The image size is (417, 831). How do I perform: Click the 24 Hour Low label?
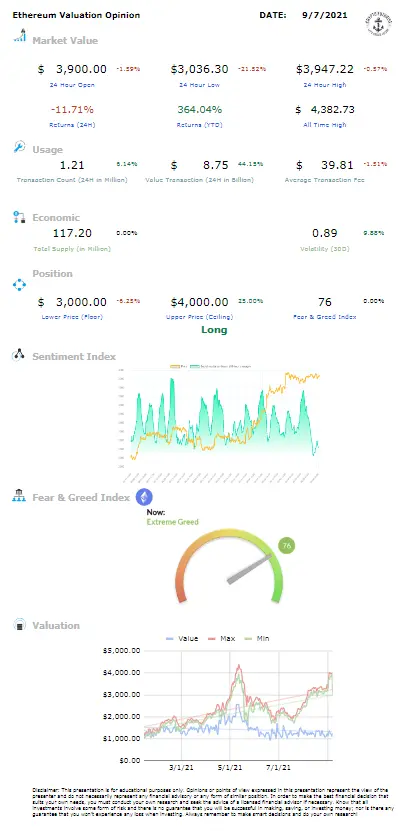199,85
